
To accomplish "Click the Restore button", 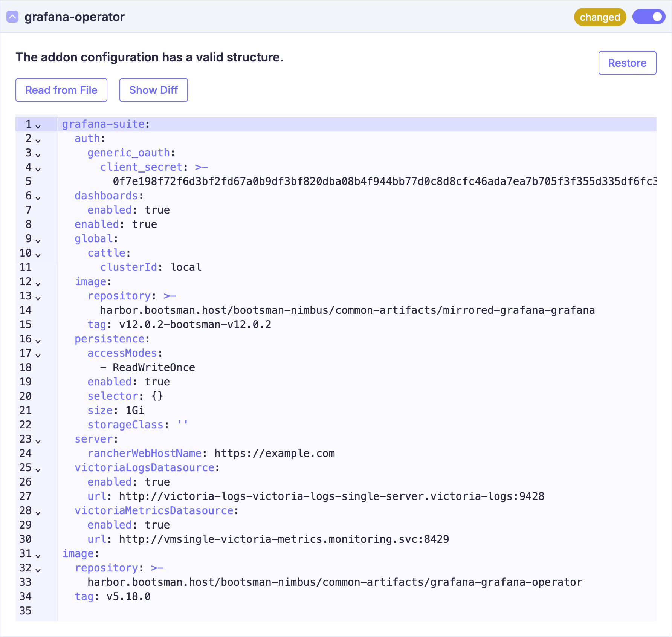I will pyautogui.click(x=627, y=63).
